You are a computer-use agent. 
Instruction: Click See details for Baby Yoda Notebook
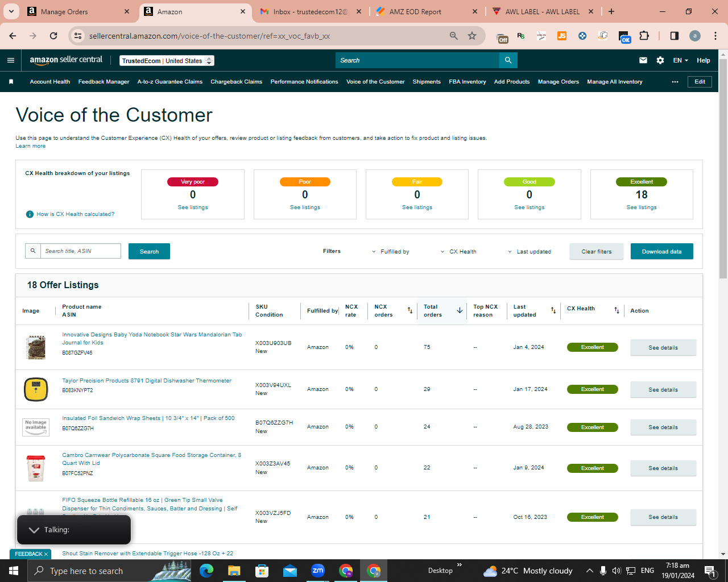(663, 348)
